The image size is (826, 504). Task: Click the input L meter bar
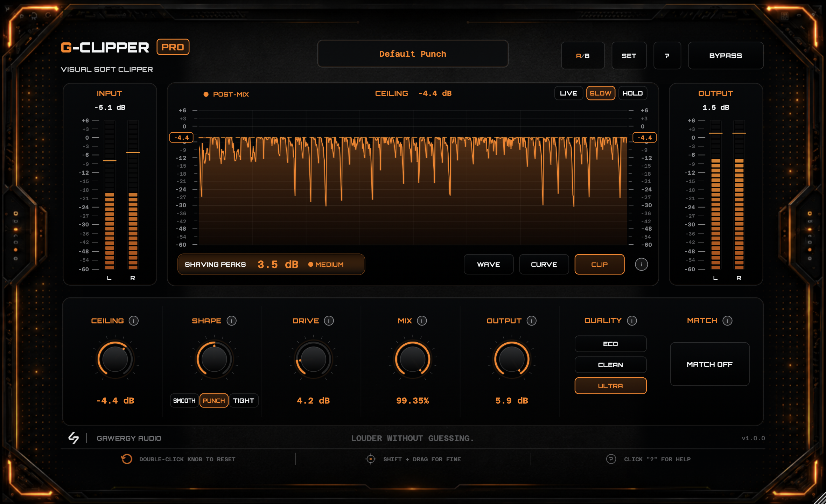[x=110, y=195]
